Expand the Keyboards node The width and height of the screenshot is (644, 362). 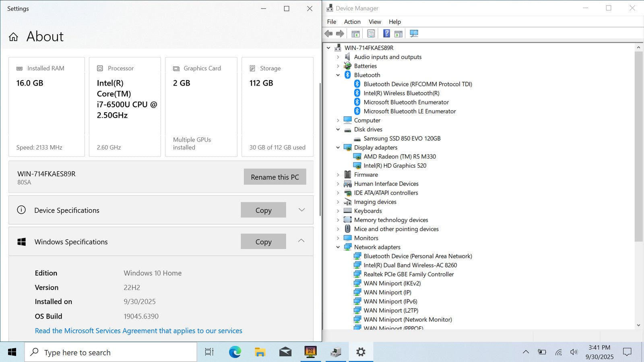point(338,211)
